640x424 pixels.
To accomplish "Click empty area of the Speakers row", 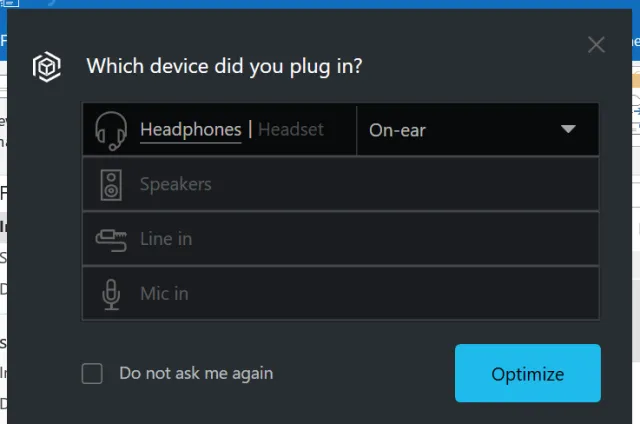I will pyautogui.click(x=420, y=185).
